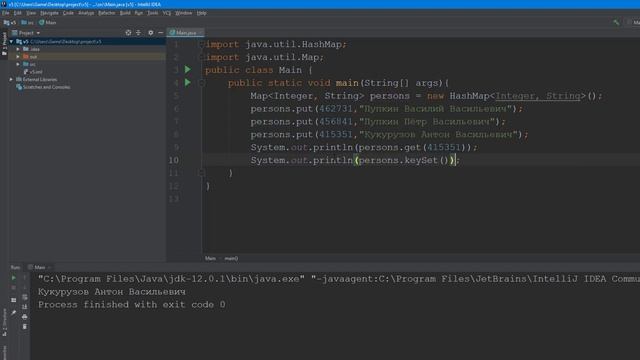The height and width of the screenshot is (360, 640).
Task: Click main() in editor breadcrumbs
Action: 231,258
